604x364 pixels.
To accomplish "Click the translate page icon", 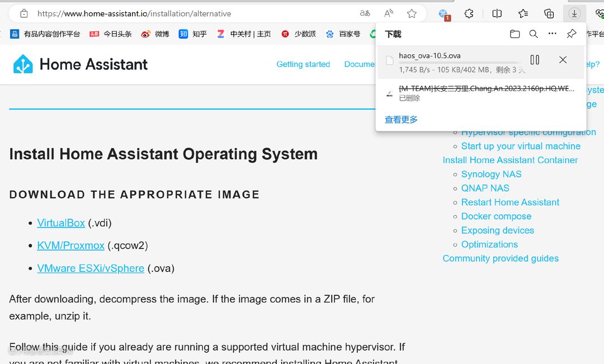I will point(365,13).
